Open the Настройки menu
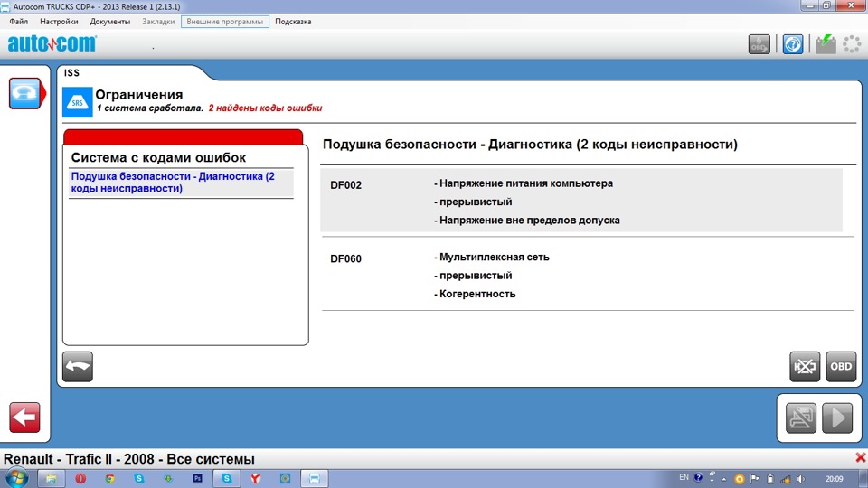The width and height of the screenshot is (868, 488). point(59,22)
